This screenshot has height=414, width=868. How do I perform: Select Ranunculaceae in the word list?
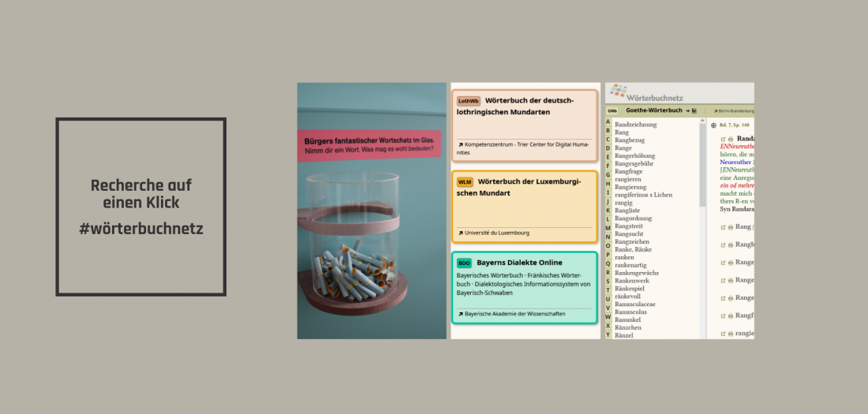(x=635, y=304)
